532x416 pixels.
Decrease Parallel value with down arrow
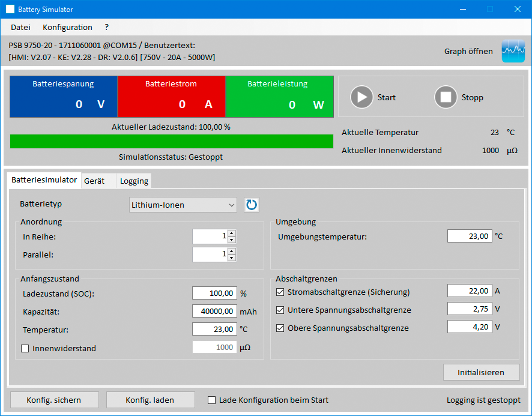pos(232,258)
